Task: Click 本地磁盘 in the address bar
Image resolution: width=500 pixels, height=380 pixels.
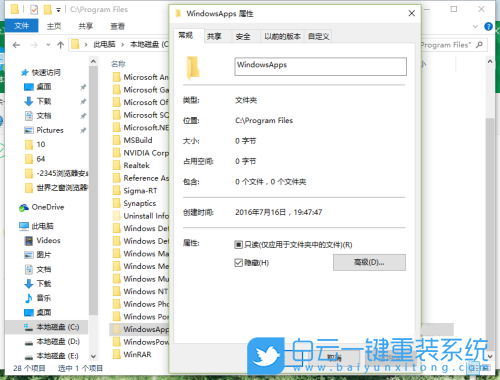Action: (x=144, y=44)
